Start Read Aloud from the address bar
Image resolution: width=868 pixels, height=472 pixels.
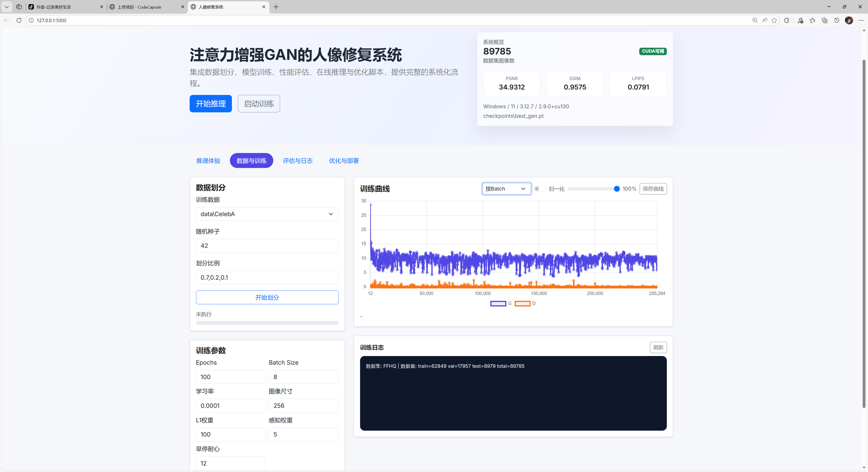764,20
